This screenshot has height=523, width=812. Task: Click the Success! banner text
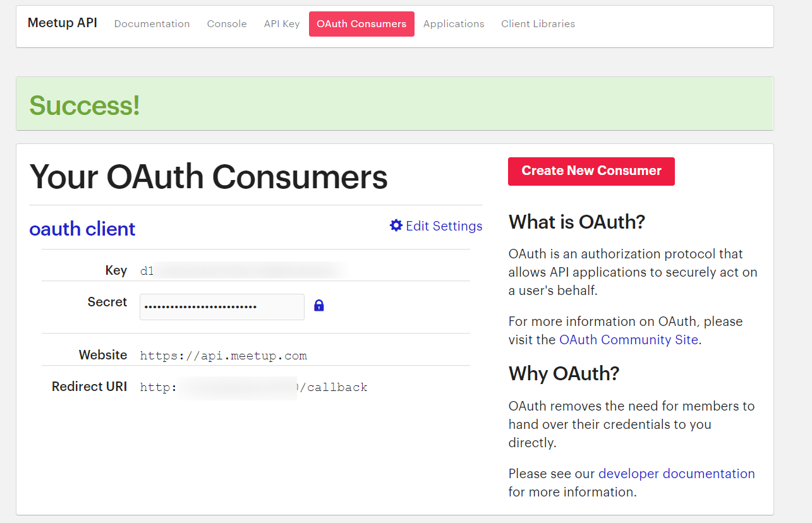85,105
